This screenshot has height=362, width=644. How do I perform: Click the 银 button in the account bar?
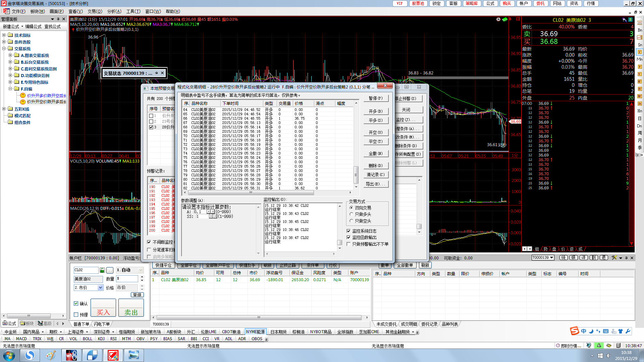[574, 257]
